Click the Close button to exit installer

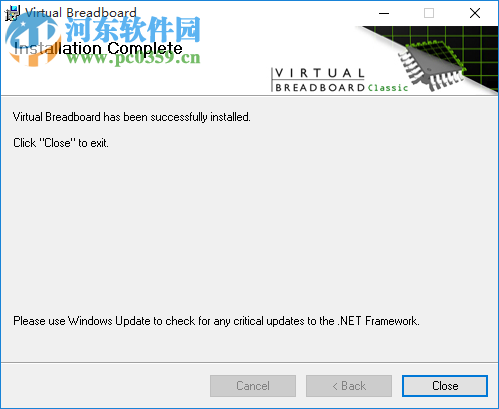coord(445,386)
